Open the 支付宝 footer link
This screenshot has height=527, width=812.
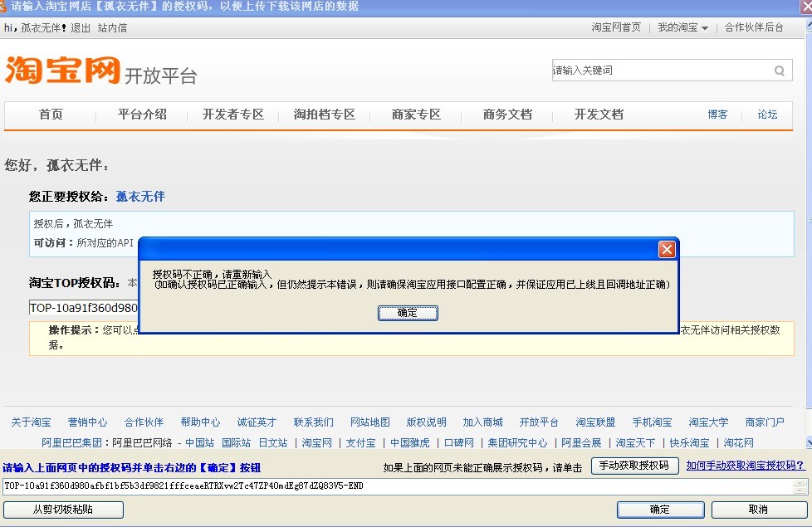point(360,443)
